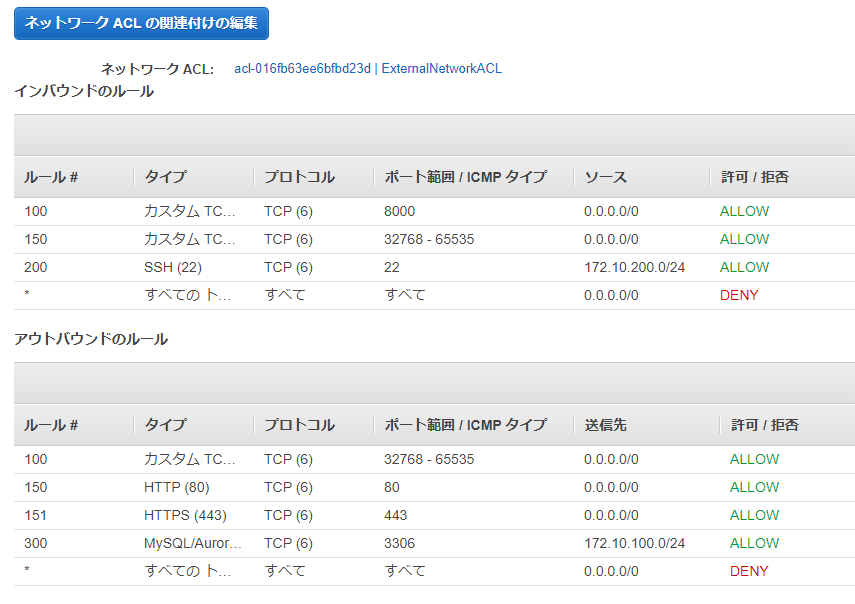This screenshot has height=604, width=855.
Task: Select outbound rule number 151
Action: (35, 516)
